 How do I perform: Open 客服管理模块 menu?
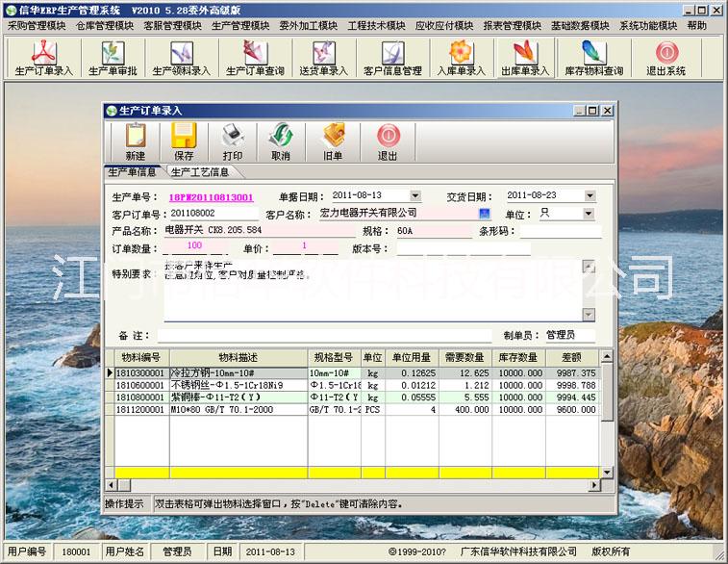click(173, 26)
